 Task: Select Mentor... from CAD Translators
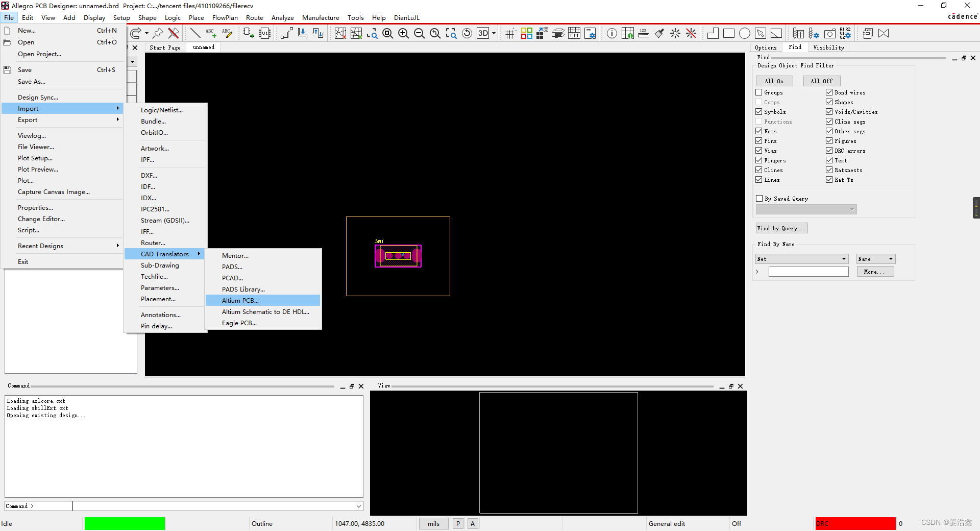click(x=263, y=256)
